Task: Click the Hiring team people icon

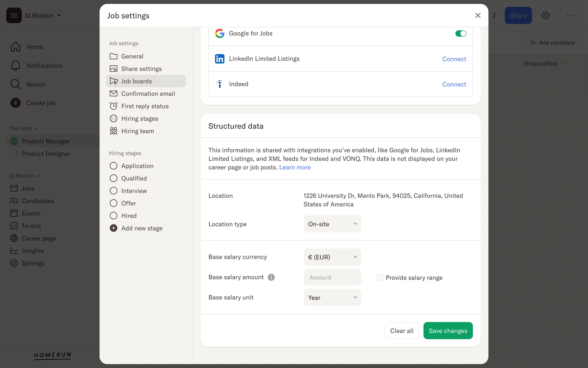Action: pos(113,131)
